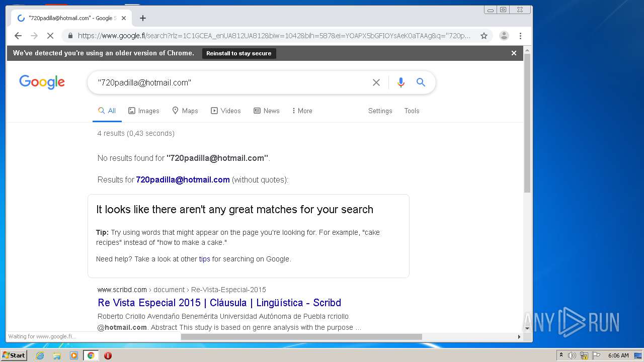Open the volume speaker tray icon
The image size is (644, 362).
[x=572, y=355]
